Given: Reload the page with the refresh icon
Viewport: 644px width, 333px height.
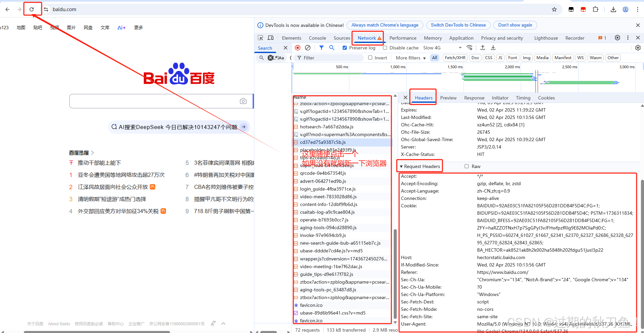Looking at the screenshot, I should click(32, 9).
